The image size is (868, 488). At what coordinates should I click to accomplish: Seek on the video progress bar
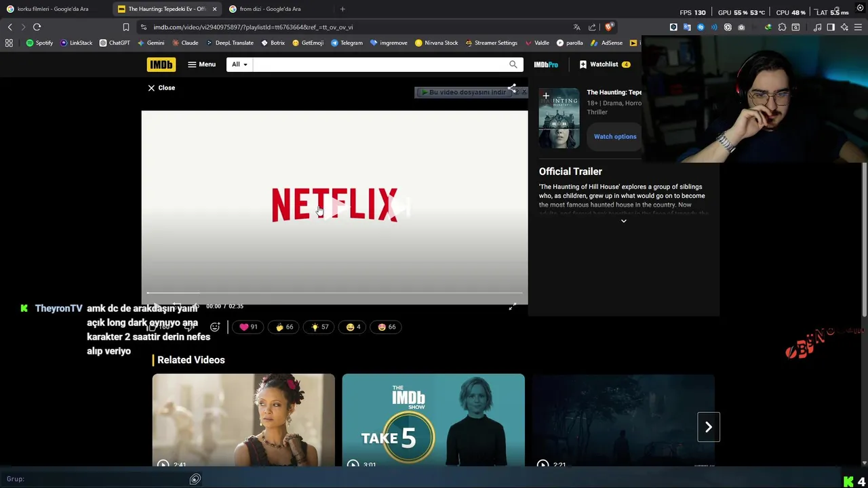click(x=334, y=293)
